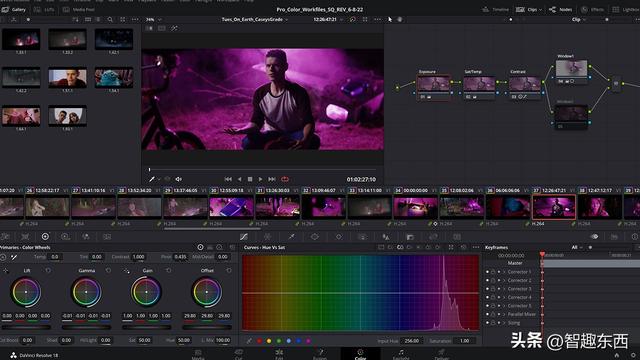Viewport: 640px width, 360px height.
Task: Click the Color Warper palette icon
Action: tap(267, 237)
